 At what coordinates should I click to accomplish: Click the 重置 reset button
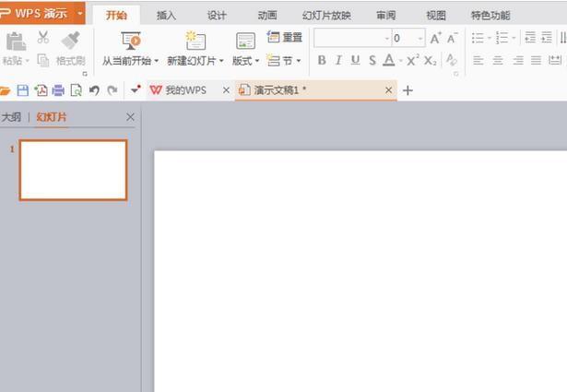[285, 38]
